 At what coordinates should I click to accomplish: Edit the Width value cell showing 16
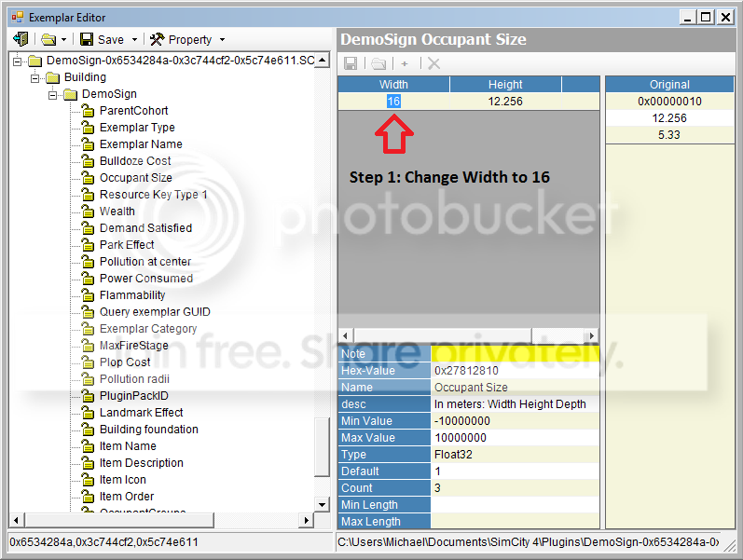click(393, 102)
